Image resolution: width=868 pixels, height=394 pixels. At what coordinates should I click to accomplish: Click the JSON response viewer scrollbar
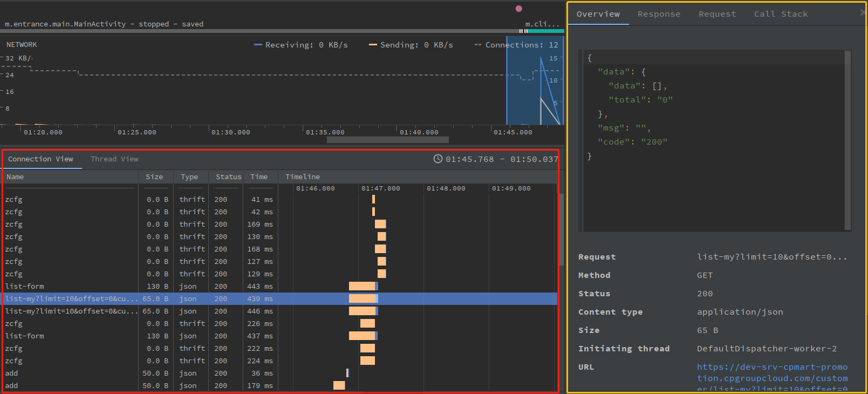click(848, 140)
